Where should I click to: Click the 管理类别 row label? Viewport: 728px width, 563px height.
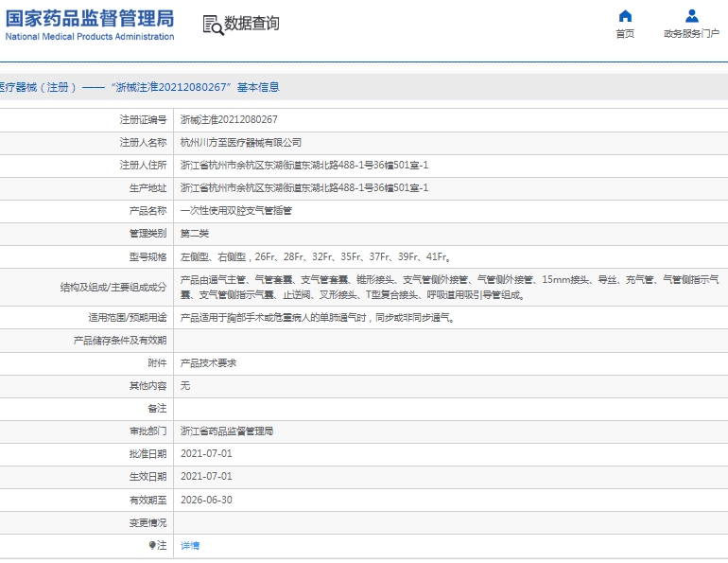(x=147, y=233)
